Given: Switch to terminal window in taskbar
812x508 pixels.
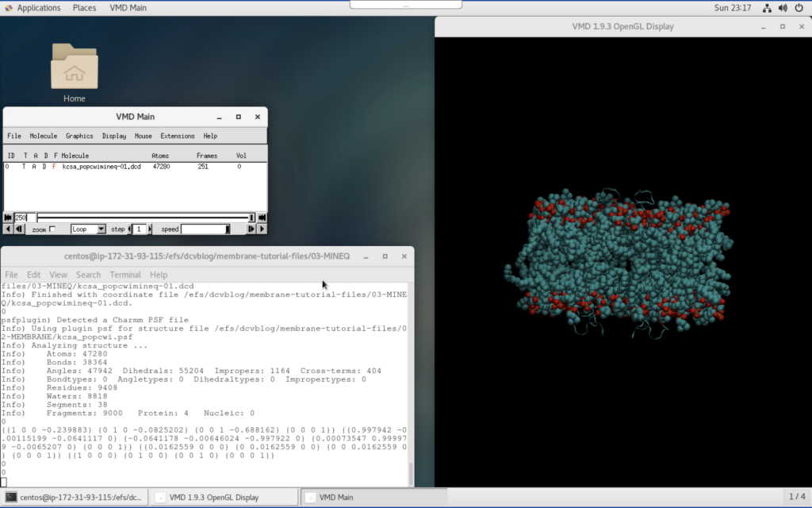Looking at the screenshot, I should (75, 497).
